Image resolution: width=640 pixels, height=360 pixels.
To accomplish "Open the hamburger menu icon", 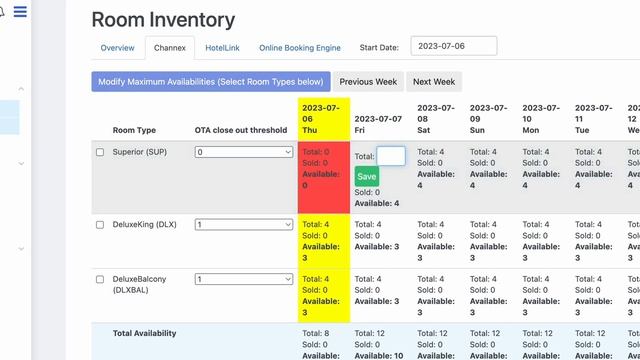I will (20, 11).
